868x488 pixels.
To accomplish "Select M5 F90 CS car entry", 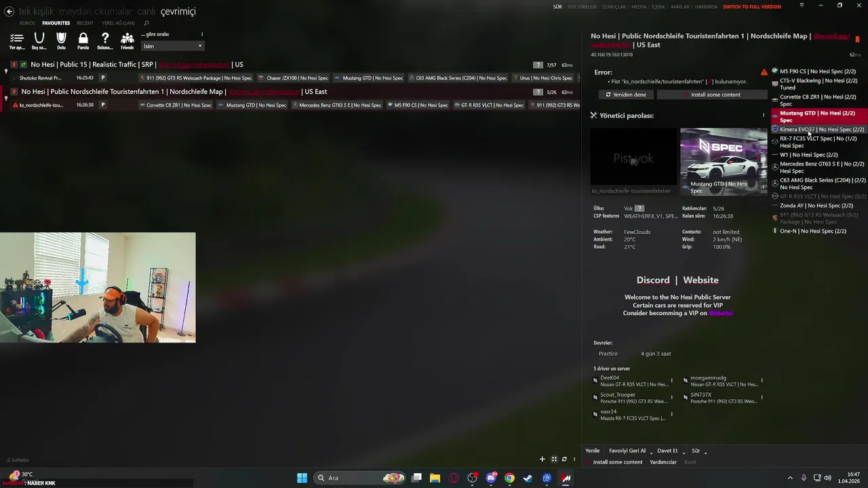I will [819, 71].
